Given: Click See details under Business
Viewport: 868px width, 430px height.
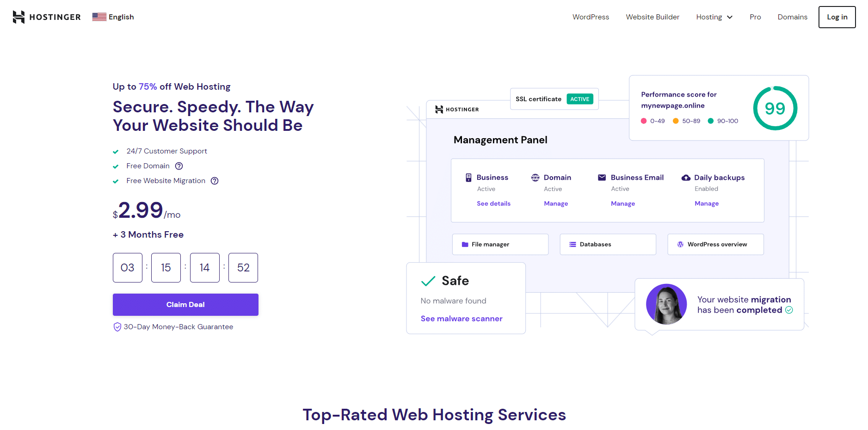Looking at the screenshot, I should click(x=493, y=203).
